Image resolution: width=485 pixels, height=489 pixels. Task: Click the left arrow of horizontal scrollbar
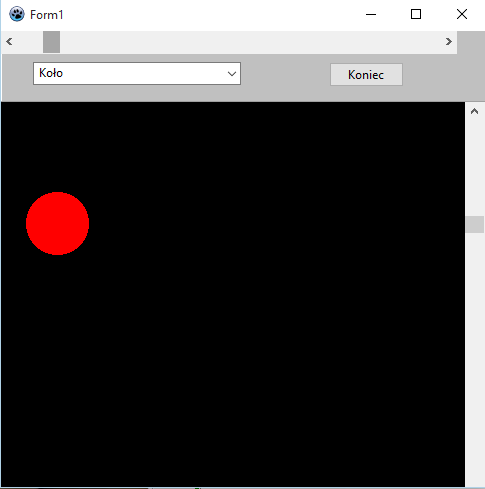[x=9, y=42]
